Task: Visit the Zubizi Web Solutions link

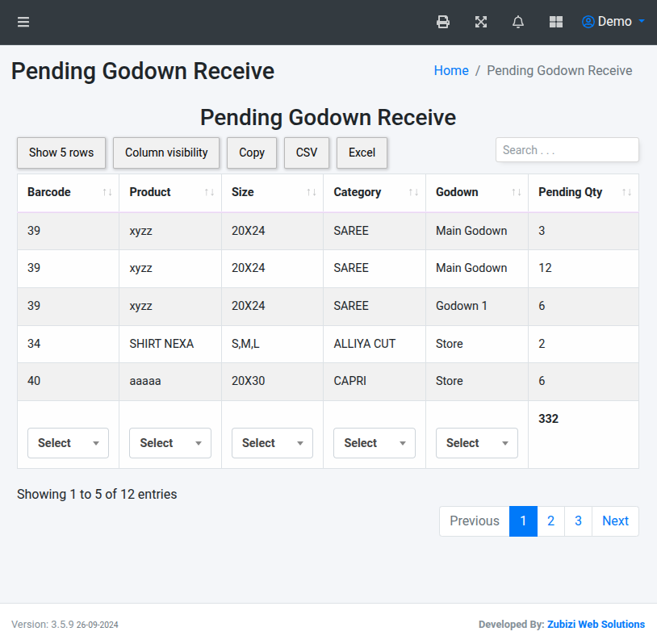Action: (595, 624)
